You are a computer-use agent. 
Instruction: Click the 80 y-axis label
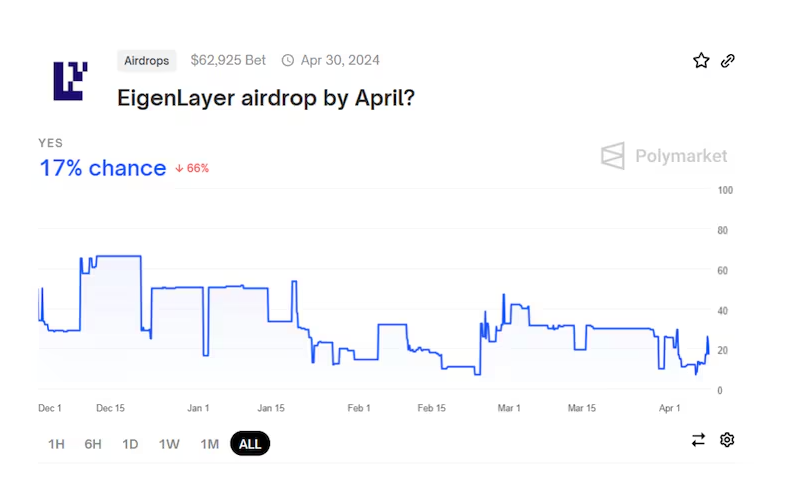(x=722, y=230)
